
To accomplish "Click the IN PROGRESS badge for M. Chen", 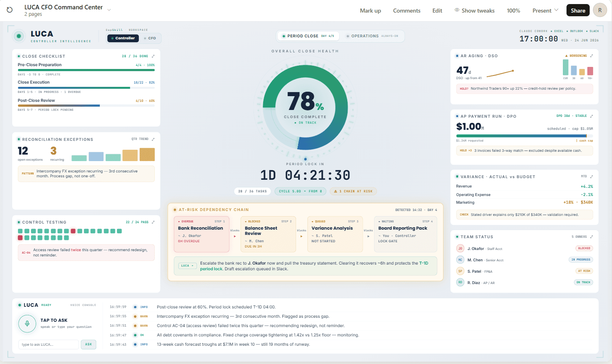I will point(581,260).
